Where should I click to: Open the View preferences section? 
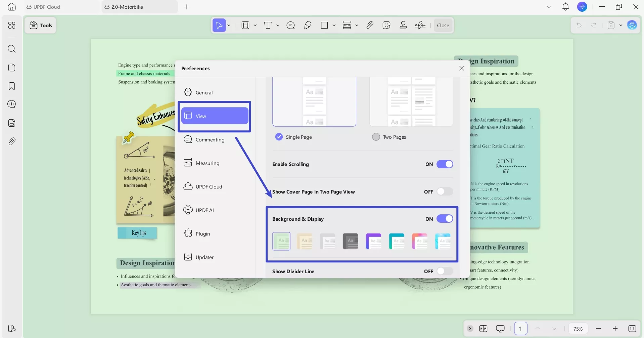[215, 116]
